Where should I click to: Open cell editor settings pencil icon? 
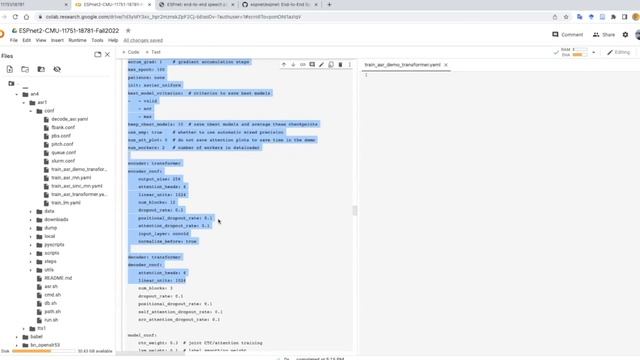coord(321,64)
